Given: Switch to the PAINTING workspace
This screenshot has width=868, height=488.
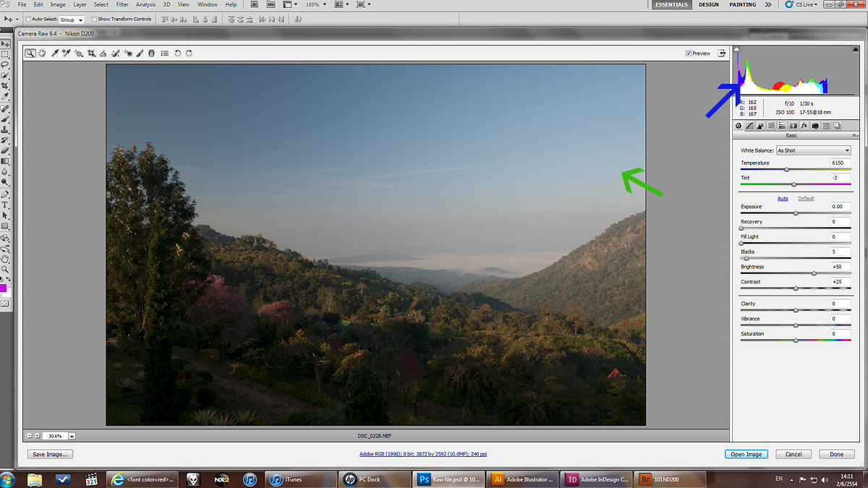Looking at the screenshot, I should 742,4.
